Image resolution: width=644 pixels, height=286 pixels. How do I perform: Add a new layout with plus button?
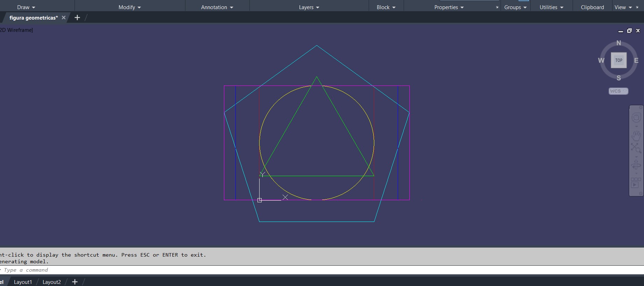75,282
